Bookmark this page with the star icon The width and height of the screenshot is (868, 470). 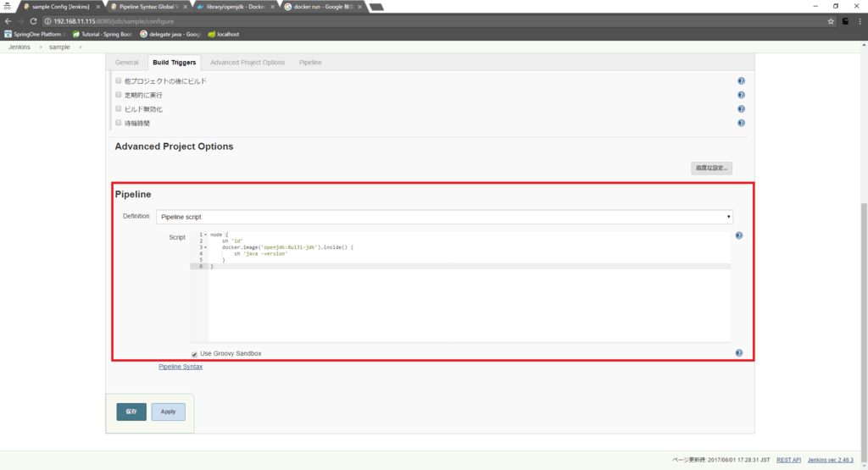tap(831, 21)
